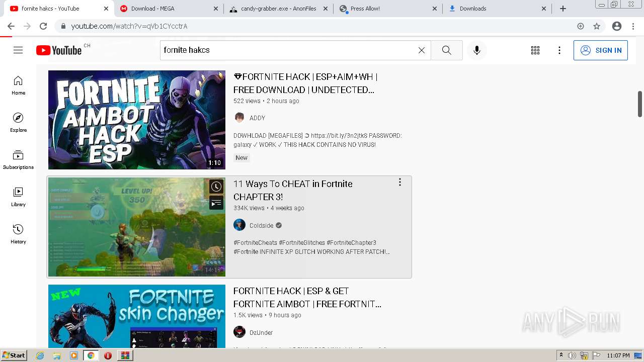The image size is (644, 362).
Task: Click the install/add circle icon in address bar
Action: pos(581,26)
